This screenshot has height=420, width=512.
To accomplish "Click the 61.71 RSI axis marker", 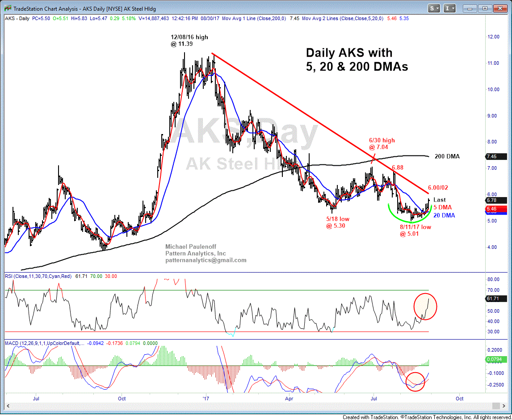I will (496, 298).
